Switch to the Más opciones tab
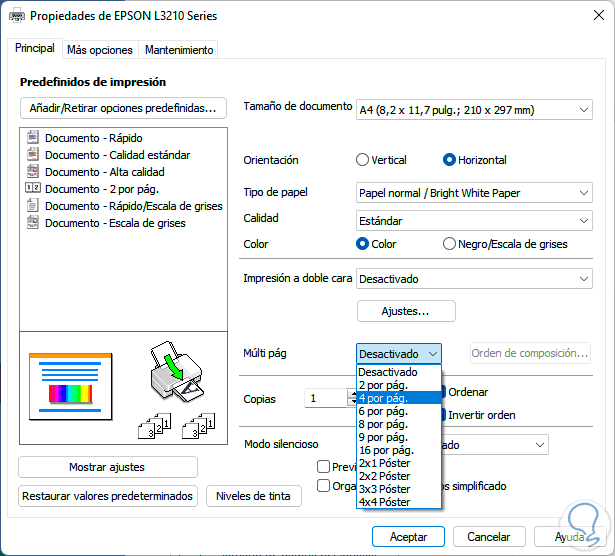This screenshot has width=615, height=556. 100,50
